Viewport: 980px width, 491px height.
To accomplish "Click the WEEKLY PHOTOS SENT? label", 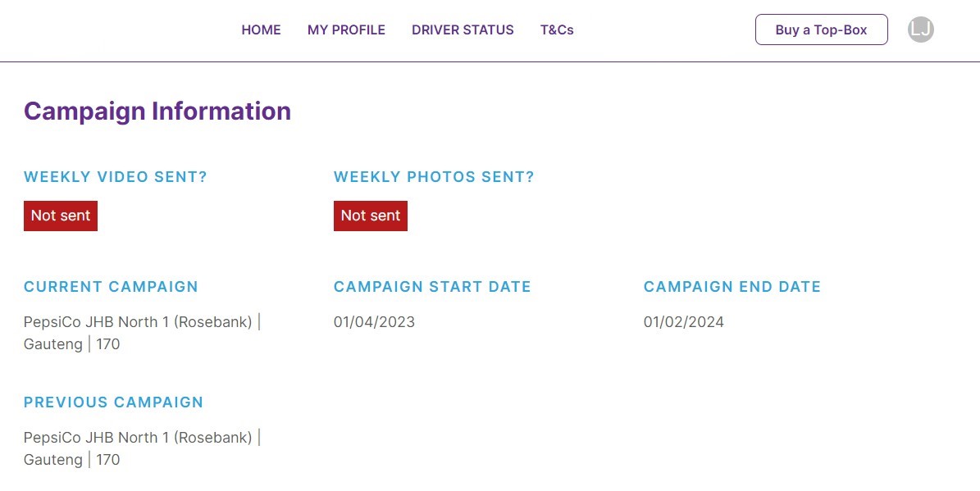I will point(434,176).
